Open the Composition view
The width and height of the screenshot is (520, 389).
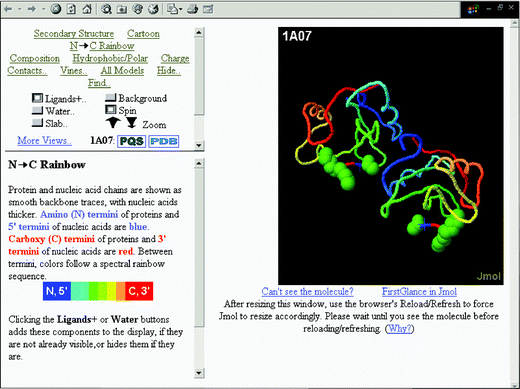35,58
